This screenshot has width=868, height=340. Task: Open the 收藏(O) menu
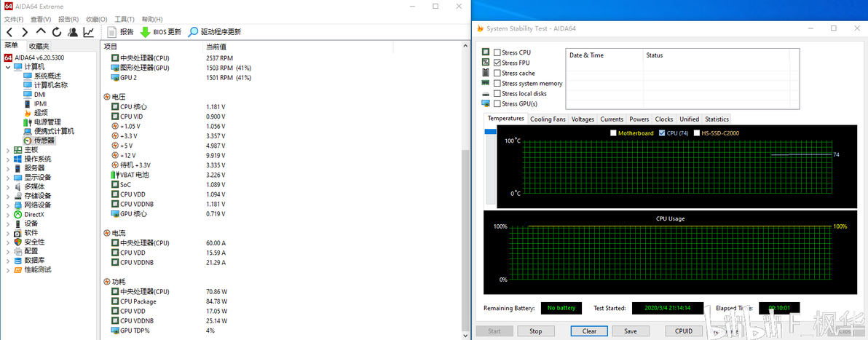click(97, 20)
